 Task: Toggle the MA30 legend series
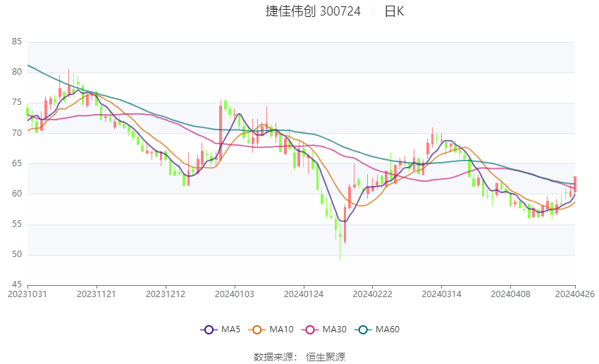click(324, 330)
